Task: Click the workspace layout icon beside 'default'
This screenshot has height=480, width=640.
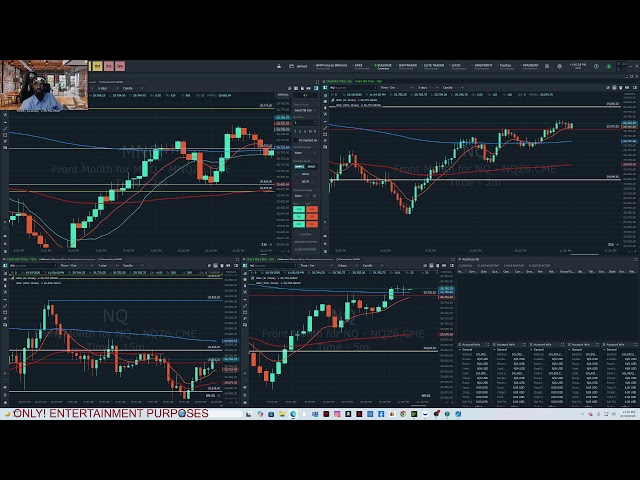Action: (x=291, y=66)
